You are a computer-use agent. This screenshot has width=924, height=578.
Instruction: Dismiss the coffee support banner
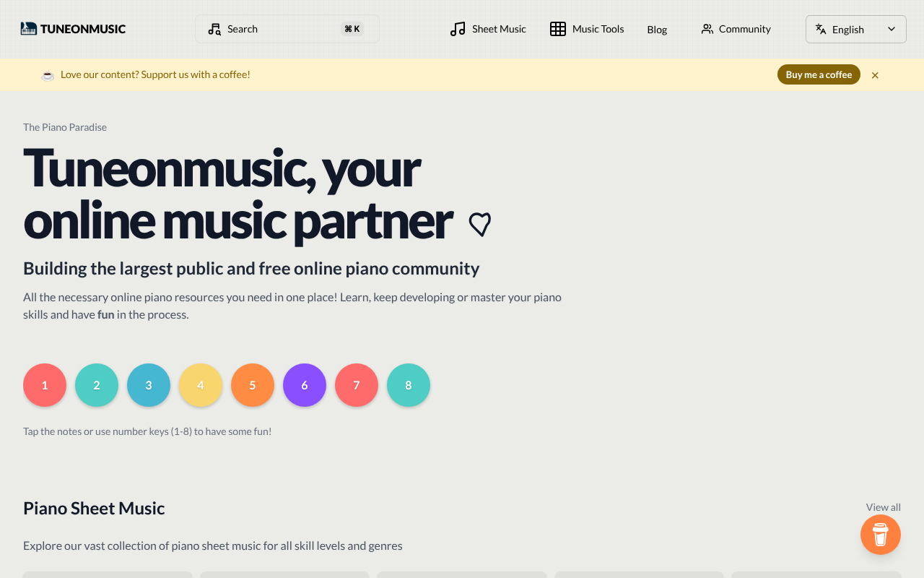click(874, 74)
